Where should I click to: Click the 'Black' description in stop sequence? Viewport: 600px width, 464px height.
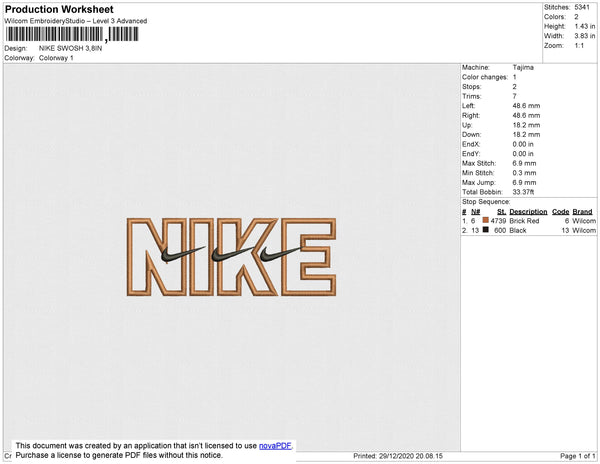[518, 231]
